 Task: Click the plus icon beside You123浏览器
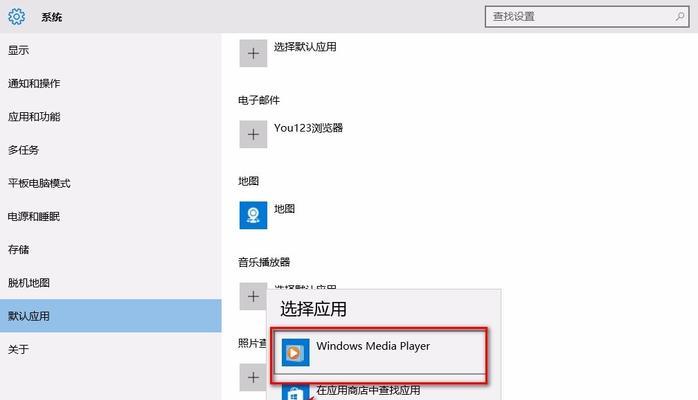coord(253,134)
